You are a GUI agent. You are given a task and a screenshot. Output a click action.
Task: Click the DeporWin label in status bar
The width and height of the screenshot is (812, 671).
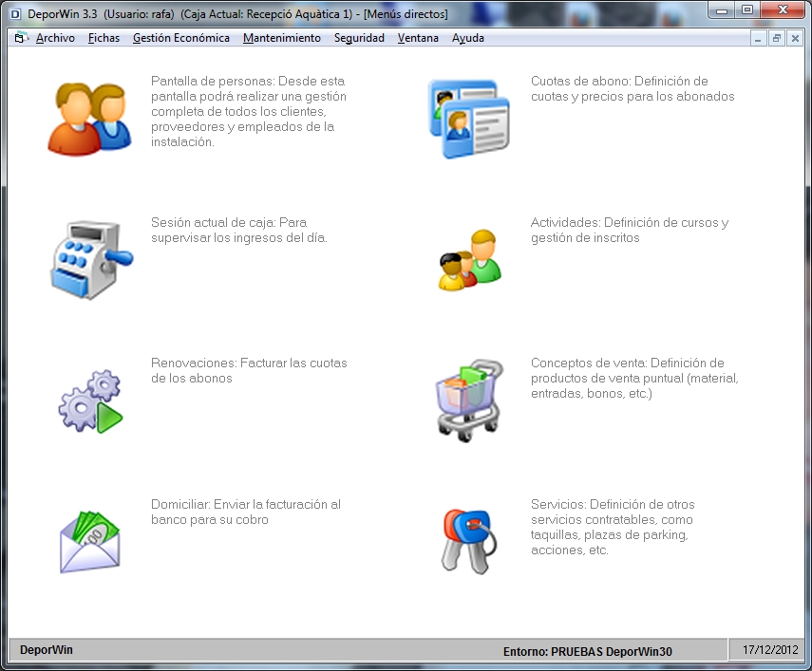point(47,650)
